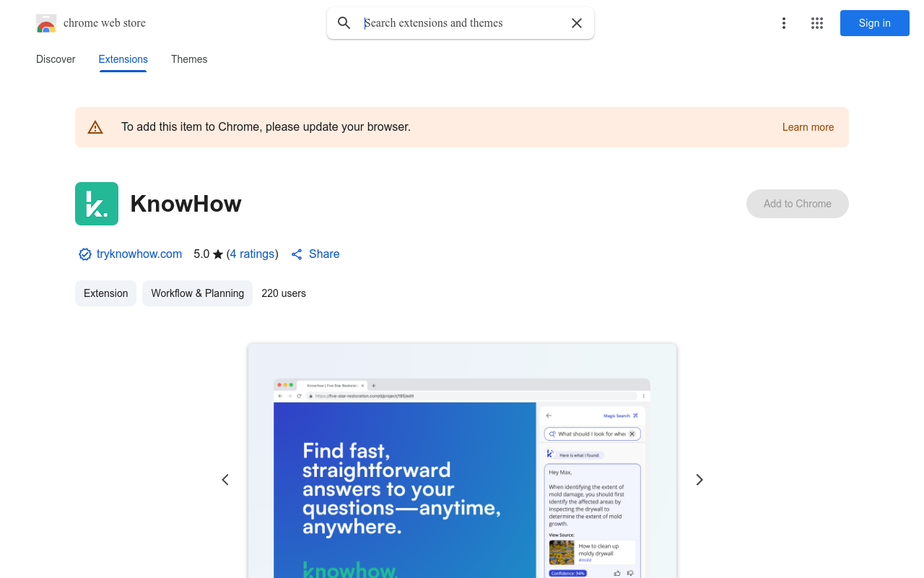Click the verified publisher badge icon

click(x=85, y=254)
